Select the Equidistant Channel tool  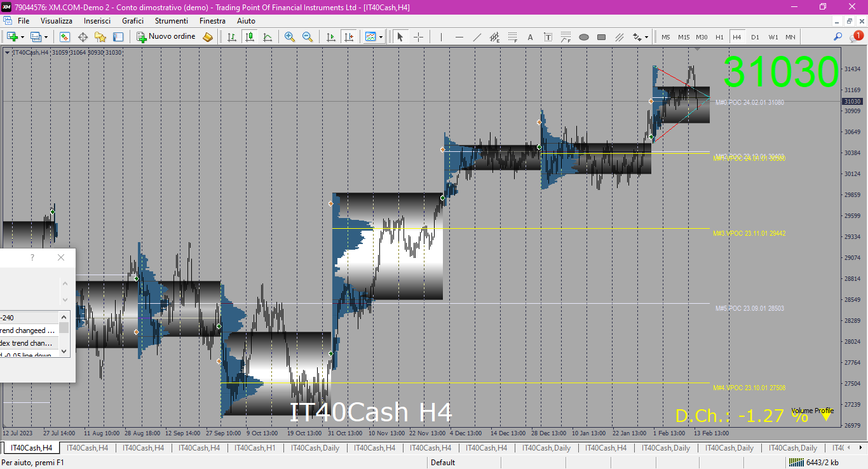494,37
